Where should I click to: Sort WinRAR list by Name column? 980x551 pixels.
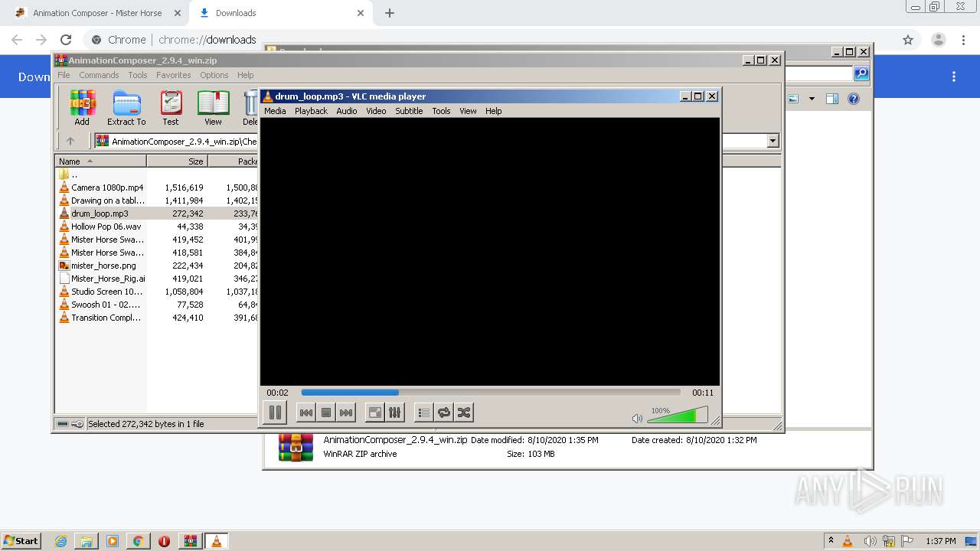(x=100, y=161)
